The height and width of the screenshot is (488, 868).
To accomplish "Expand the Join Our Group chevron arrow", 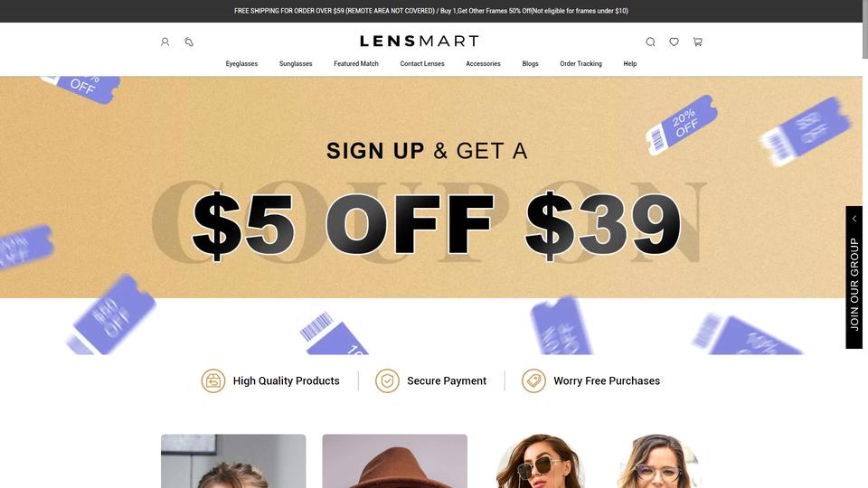I will (x=854, y=219).
